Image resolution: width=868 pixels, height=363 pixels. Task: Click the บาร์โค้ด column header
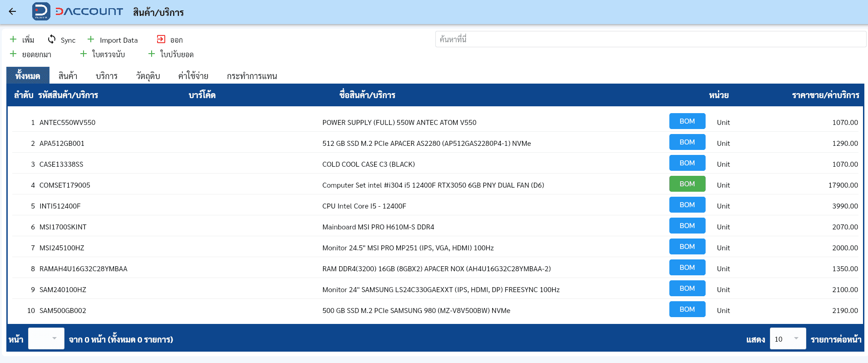(x=202, y=95)
